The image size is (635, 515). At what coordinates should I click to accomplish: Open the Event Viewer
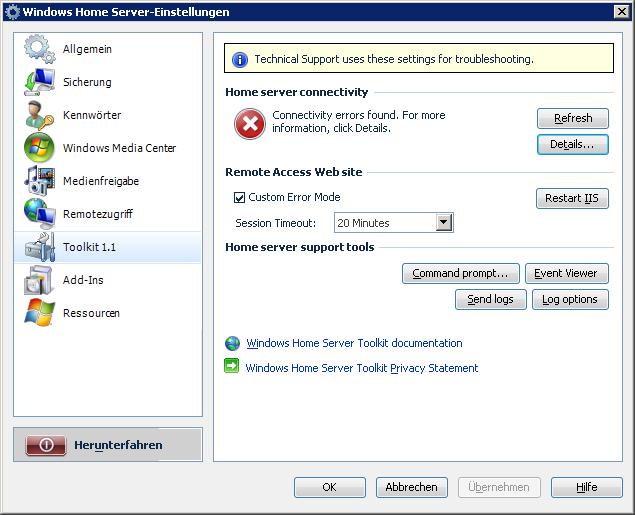[567, 273]
